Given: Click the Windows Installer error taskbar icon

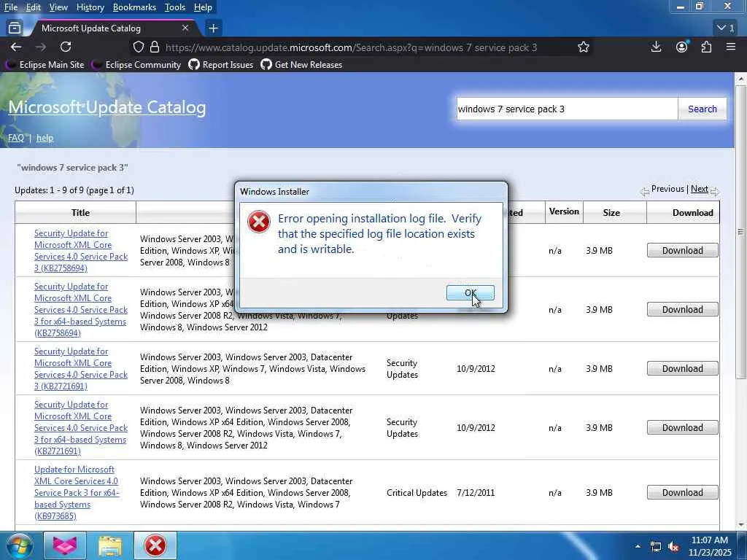Looking at the screenshot, I should 155,545.
